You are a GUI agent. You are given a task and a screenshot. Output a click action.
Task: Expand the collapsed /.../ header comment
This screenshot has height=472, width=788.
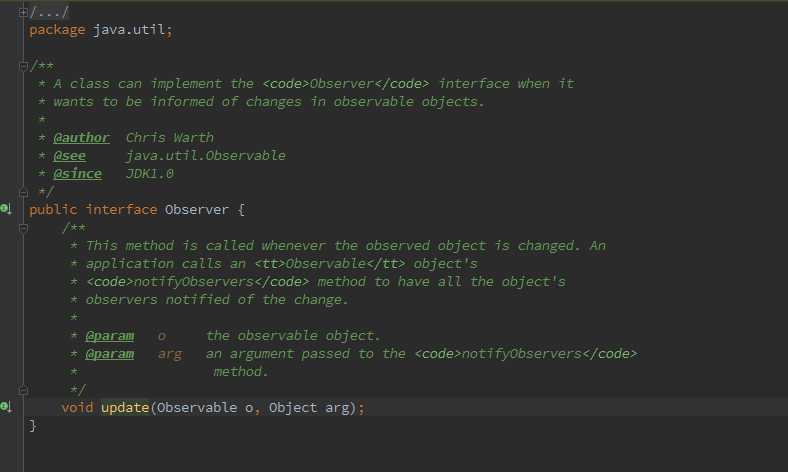tap(23, 11)
